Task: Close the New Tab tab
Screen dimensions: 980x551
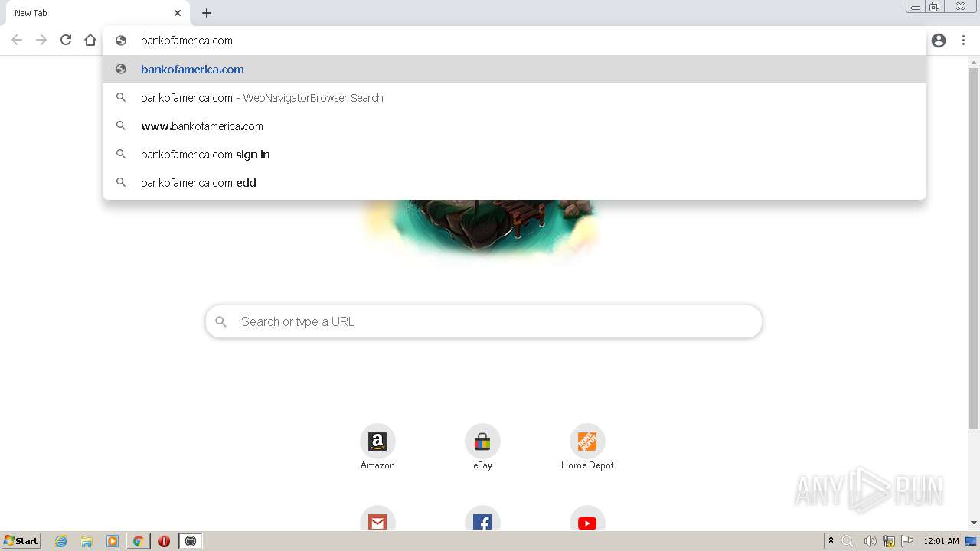Action: coord(178,13)
